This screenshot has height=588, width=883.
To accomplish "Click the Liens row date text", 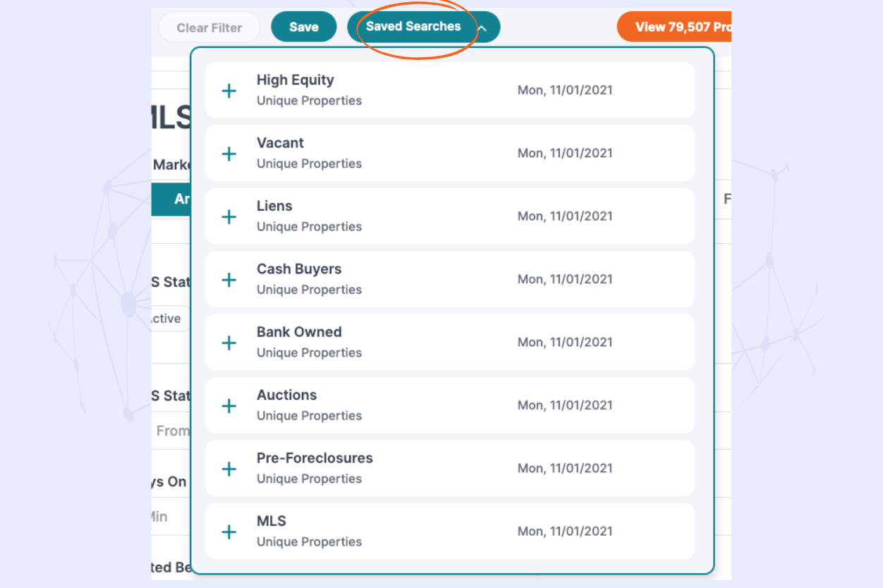I will point(564,216).
